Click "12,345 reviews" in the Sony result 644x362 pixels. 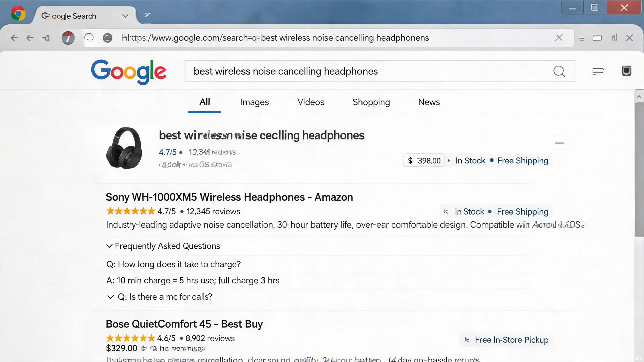pyautogui.click(x=213, y=211)
